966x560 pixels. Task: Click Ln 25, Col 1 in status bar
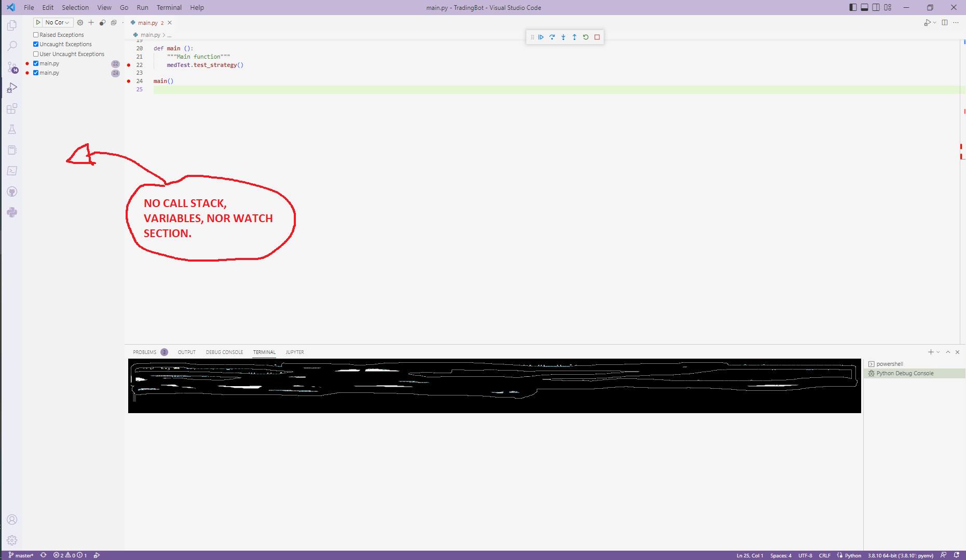[750, 555]
